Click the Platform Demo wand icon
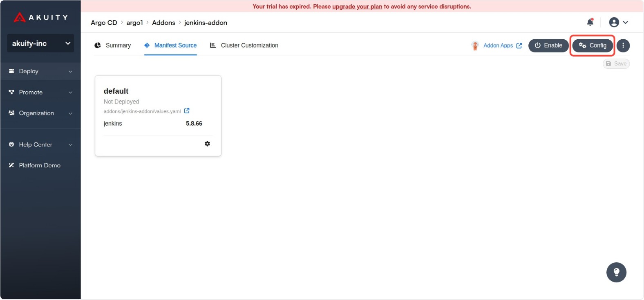This screenshot has width=644, height=300. 11,165
